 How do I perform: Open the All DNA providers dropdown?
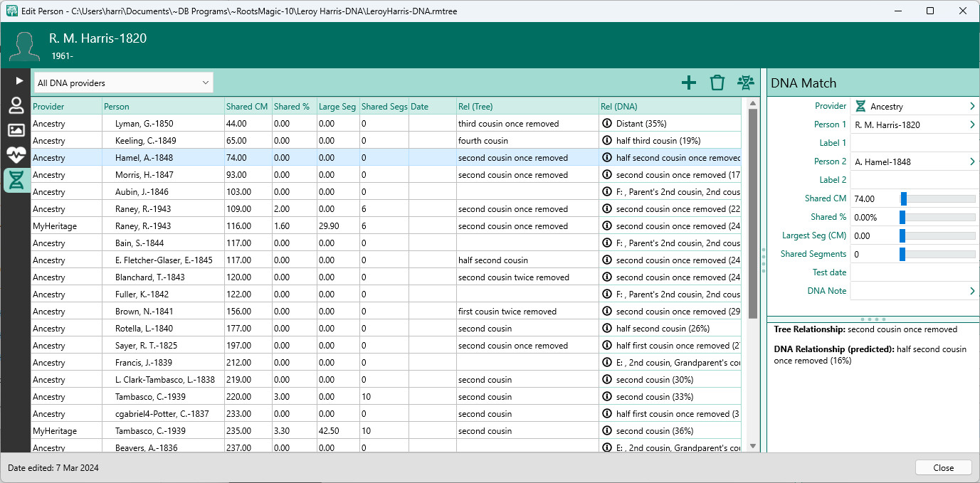click(123, 83)
